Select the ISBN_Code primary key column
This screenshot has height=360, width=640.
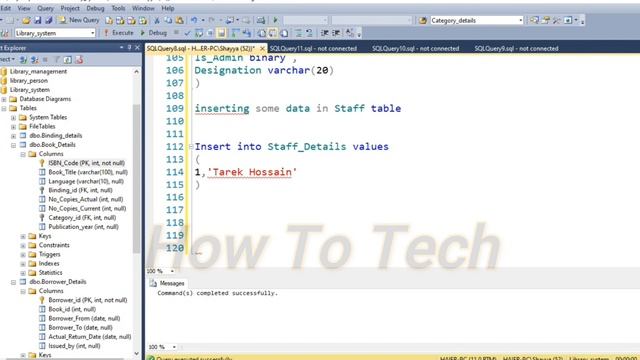coord(87,163)
